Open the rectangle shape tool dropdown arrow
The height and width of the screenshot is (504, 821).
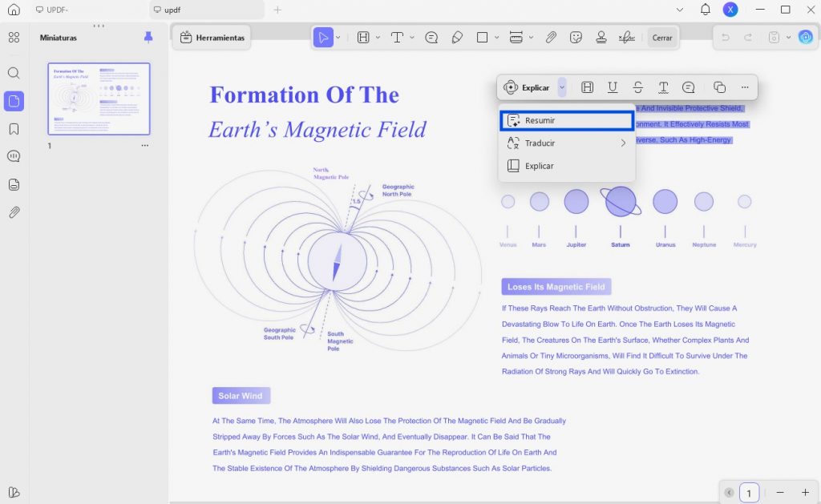point(496,37)
